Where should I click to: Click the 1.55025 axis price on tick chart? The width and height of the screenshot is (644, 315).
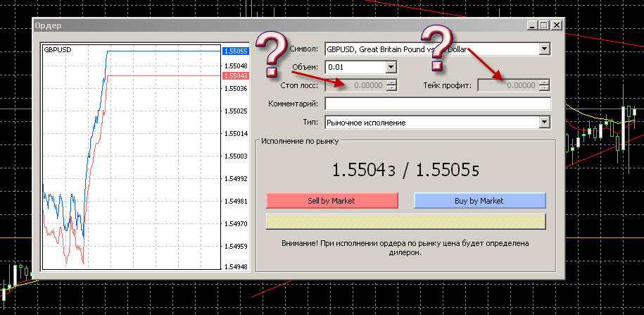coord(236,111)
